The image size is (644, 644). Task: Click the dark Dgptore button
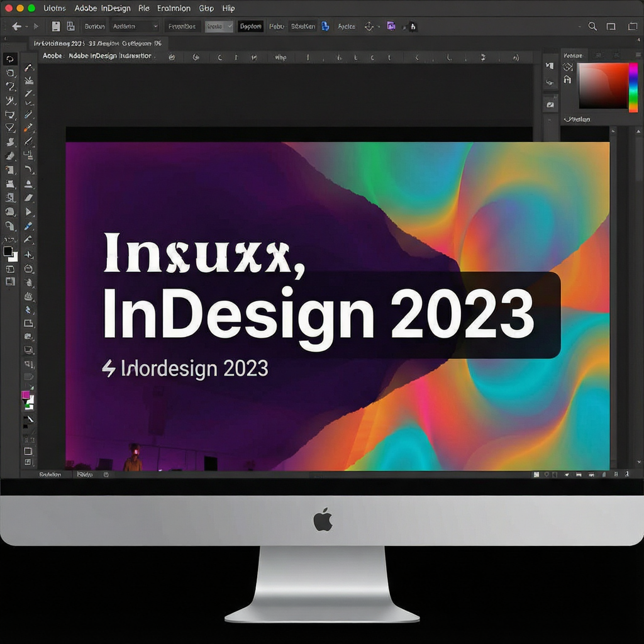point(250,26)
